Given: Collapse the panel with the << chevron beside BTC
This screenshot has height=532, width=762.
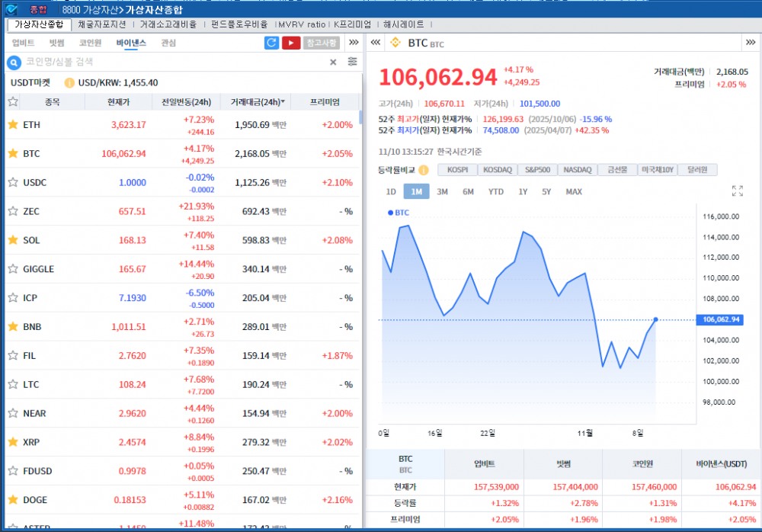Looking at the screenshot, I should 375,43.
